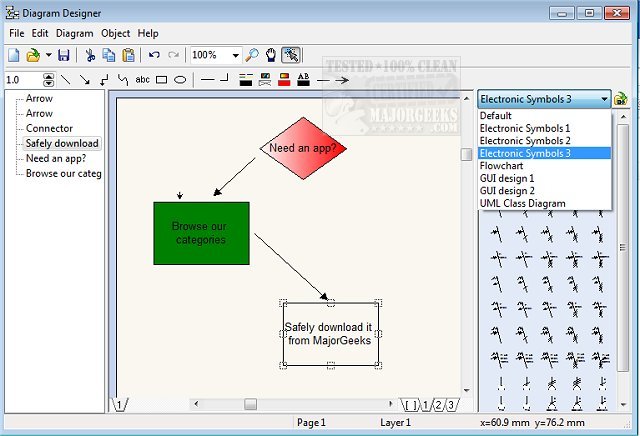Click the gradient fill style icon

pos(265,80)
